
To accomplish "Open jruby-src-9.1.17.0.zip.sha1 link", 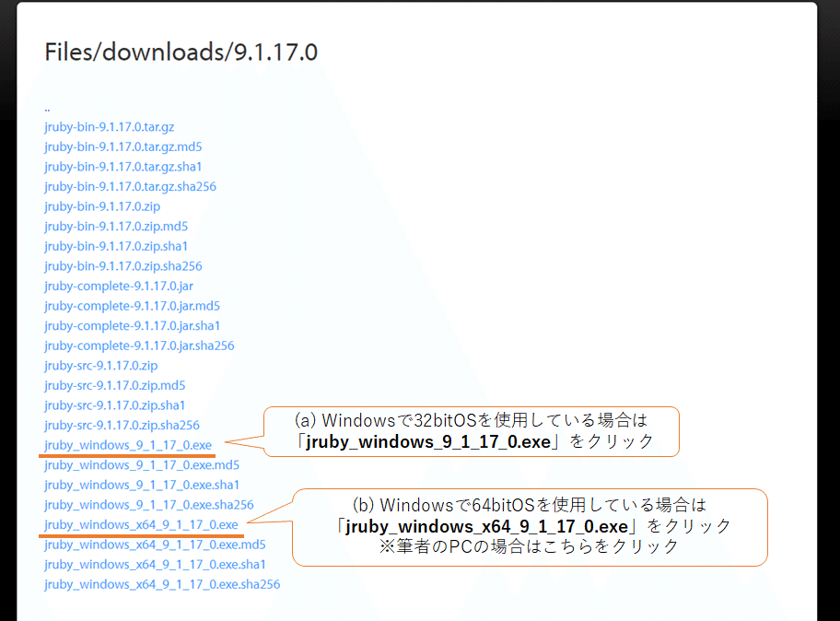I will click(x=114, y=405).
